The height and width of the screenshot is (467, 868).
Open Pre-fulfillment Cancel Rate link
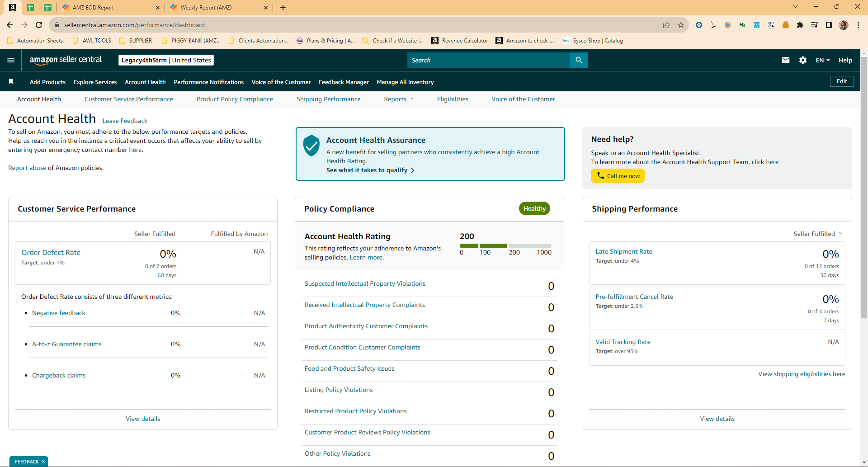tap(634, 297)
